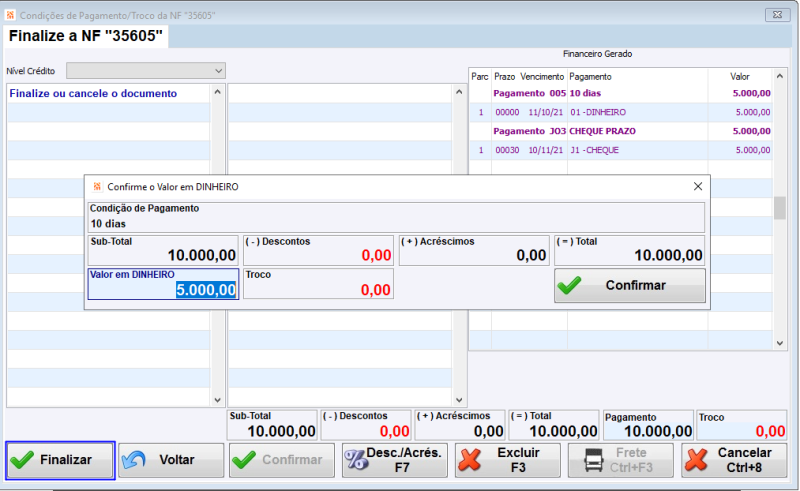800x491 pixels.
Task: Click the bottom Descontos value 0,00
Action: (394, 431)
